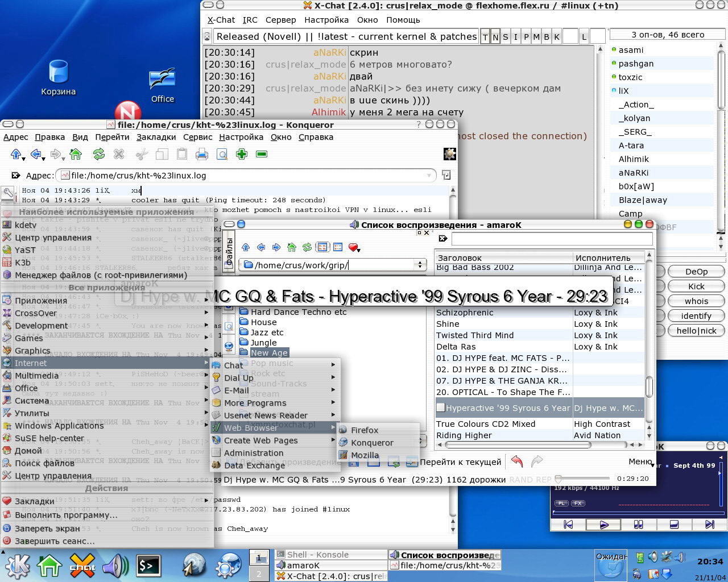
Task: Click the whois button in X-Chat
Action: (x=696, y=301)
